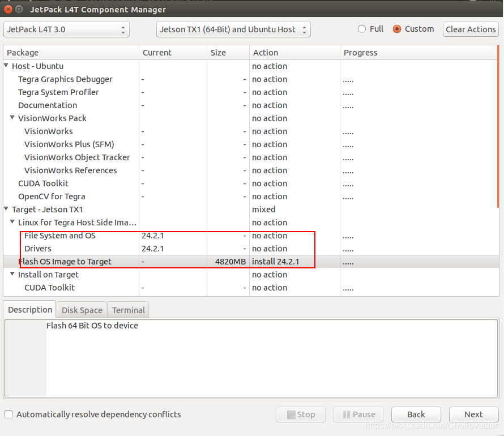Open the Jetson TX1 (64-Bit) and Ubuntu Host dropdown
Screen dimensions: 504x436
coord(233,29)
